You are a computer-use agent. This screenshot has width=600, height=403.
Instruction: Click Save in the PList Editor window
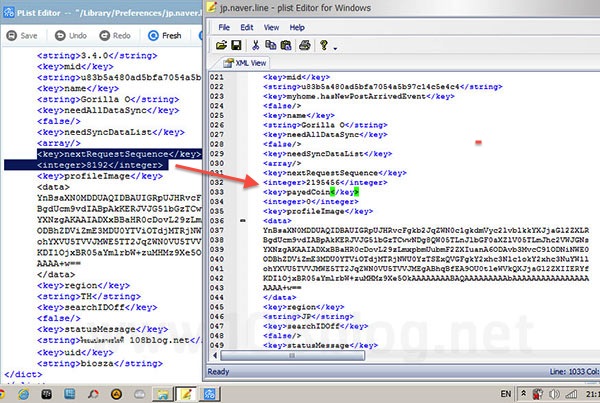point(22,36)
